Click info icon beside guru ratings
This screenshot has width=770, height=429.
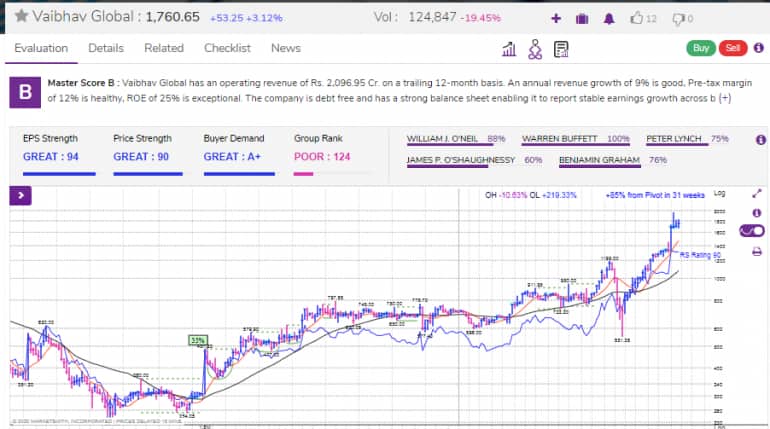coord(761,140)
